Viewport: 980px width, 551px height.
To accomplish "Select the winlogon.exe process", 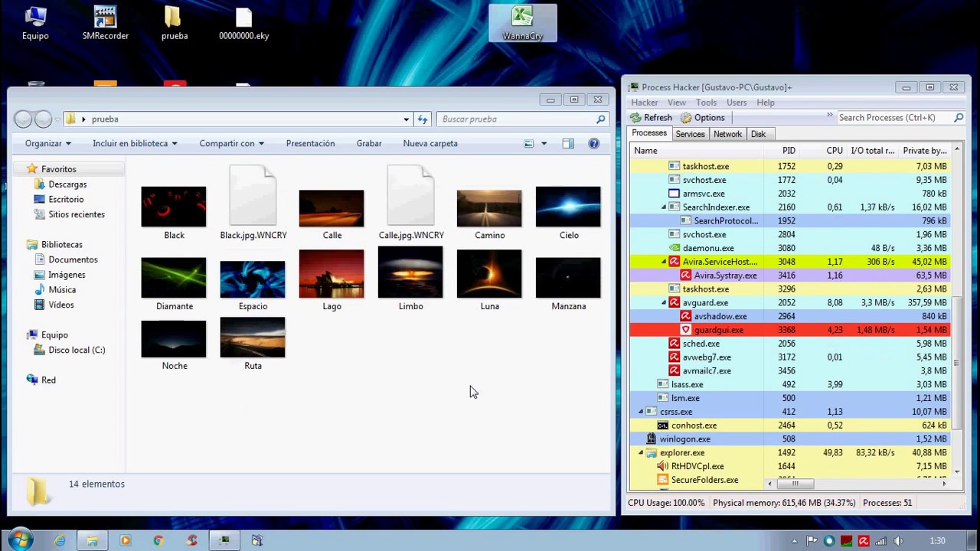I will [x=790, y=439].
